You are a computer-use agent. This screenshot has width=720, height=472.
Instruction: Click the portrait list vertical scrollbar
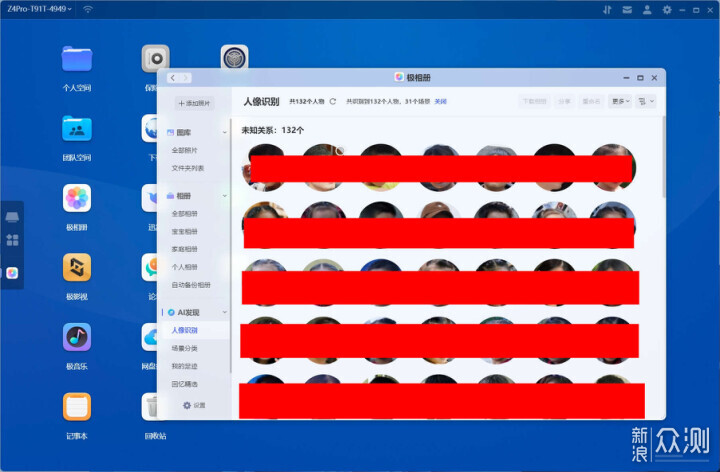pyautogui.click(x=663, y=157)
